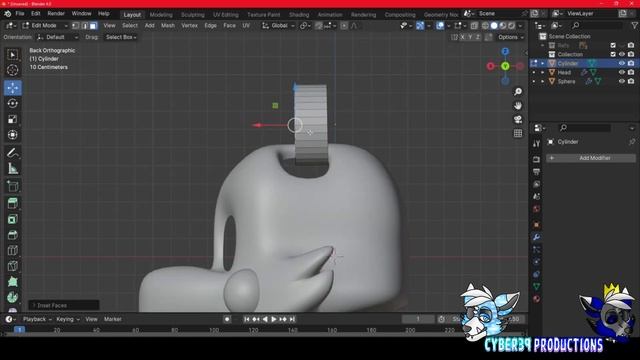
Task: Select the Knife tool
Action: coord(13,266)
